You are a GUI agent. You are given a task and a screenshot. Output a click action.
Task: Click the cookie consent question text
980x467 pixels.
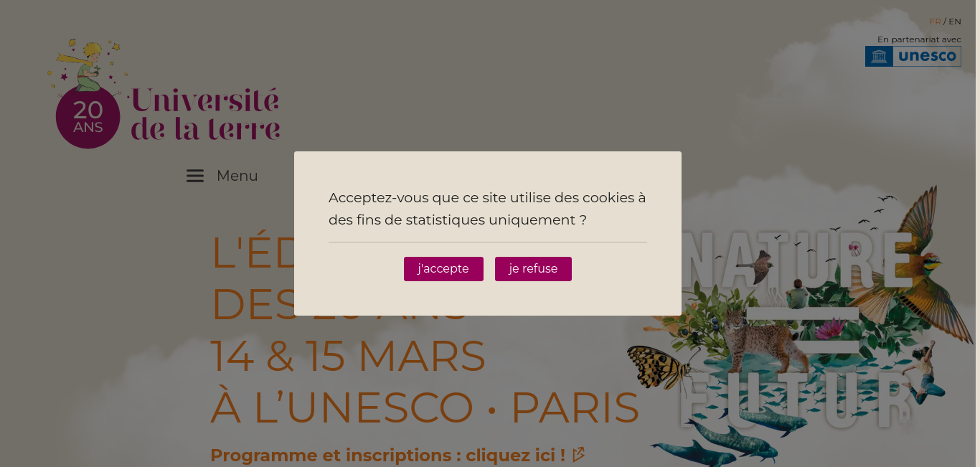pyautogui.click(x=487, y=209)
